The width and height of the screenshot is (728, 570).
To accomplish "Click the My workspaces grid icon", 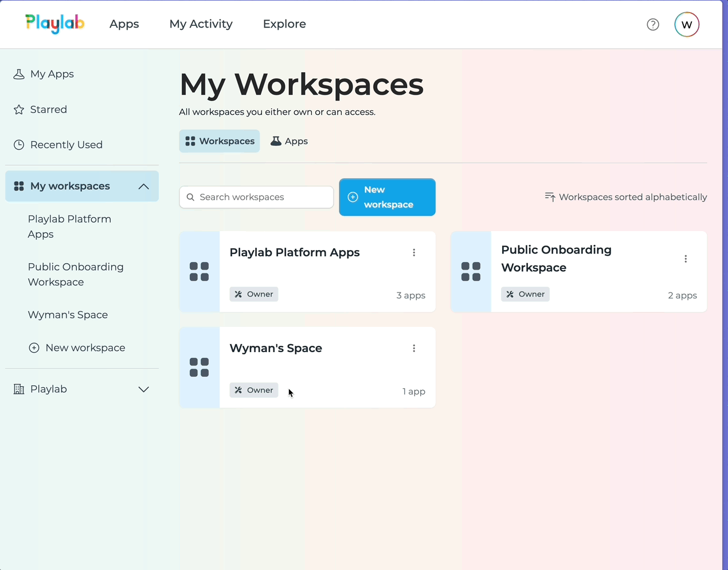I will tap(19, 186).
